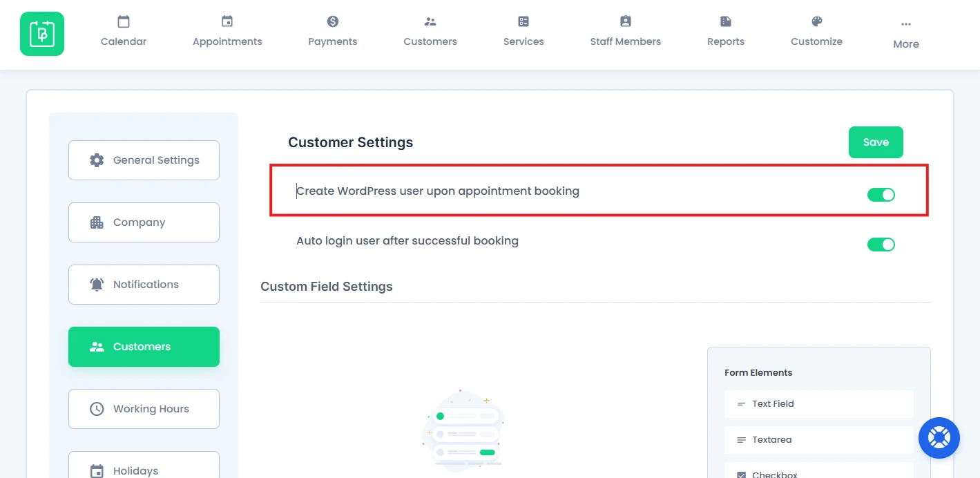Select the active Customers settings tab label
This screenshot has height=478, width=980.
click(x=142, y=347)
